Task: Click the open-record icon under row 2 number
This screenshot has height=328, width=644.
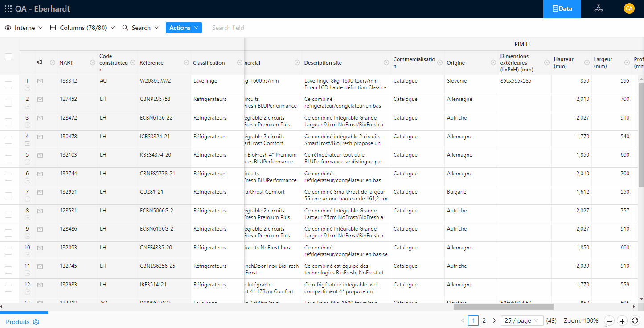Action: point(27,107)
